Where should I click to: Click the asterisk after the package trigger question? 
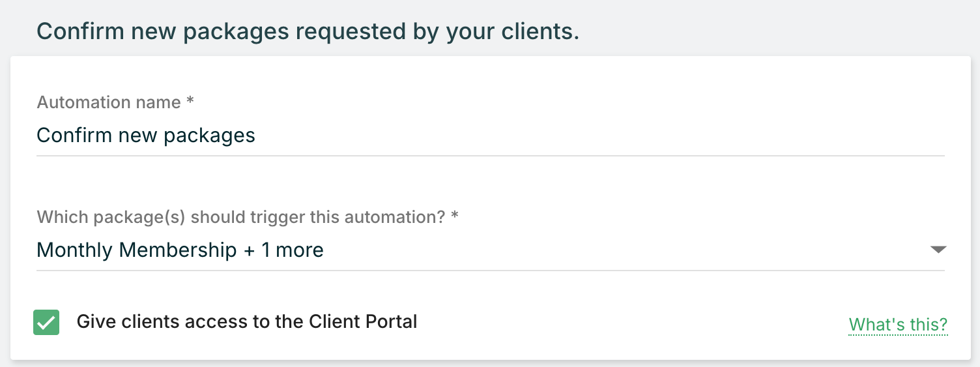[455, 216]
